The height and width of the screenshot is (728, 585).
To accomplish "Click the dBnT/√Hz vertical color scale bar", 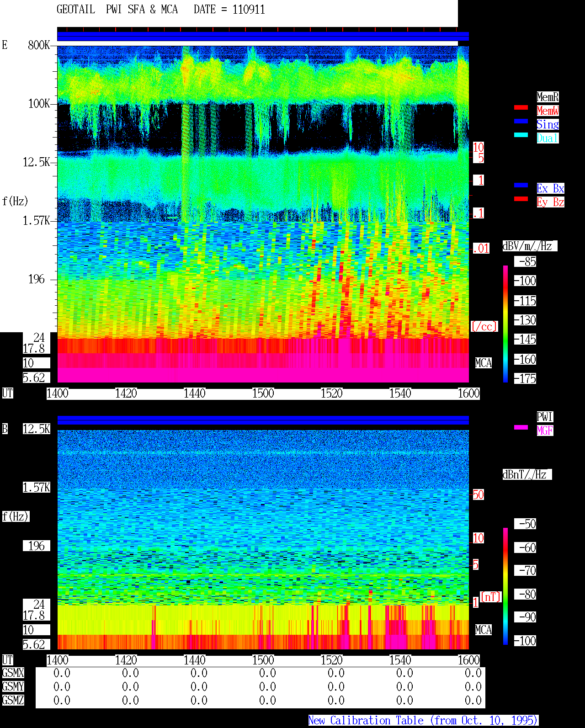I will point(505,586).
